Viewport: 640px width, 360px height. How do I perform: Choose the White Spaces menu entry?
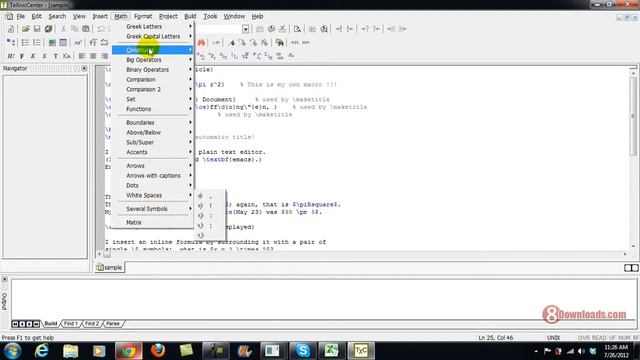[153, 195]
